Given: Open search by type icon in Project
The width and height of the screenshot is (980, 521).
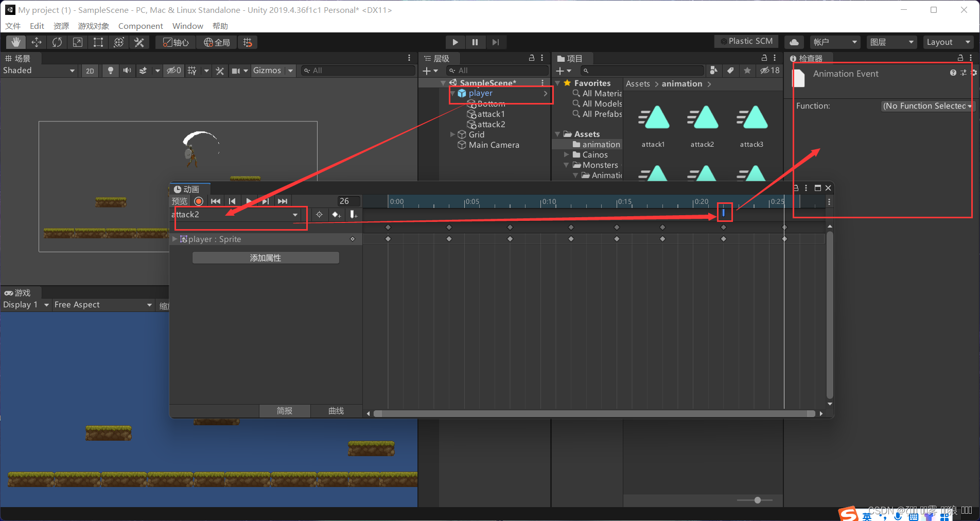Looking at the screenshot, I should point(714,71).
